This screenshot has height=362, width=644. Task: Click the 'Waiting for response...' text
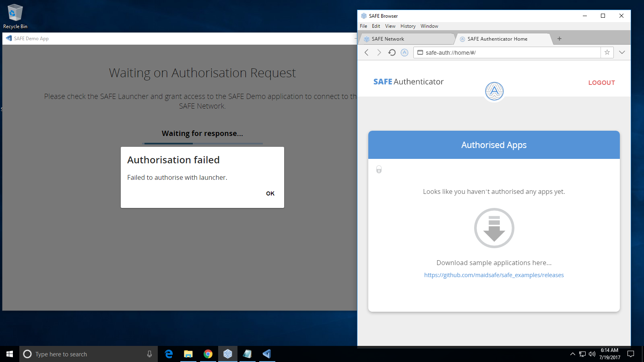(202, 134)
